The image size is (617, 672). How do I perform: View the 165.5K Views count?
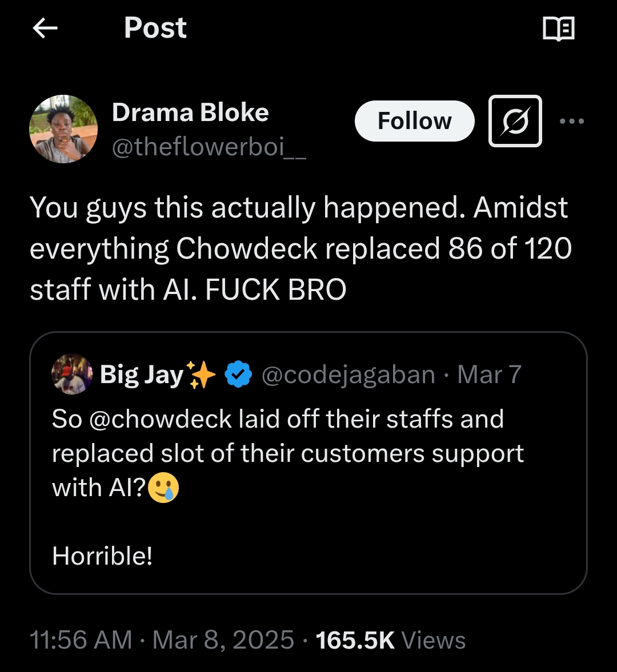(x=391, y=640)
